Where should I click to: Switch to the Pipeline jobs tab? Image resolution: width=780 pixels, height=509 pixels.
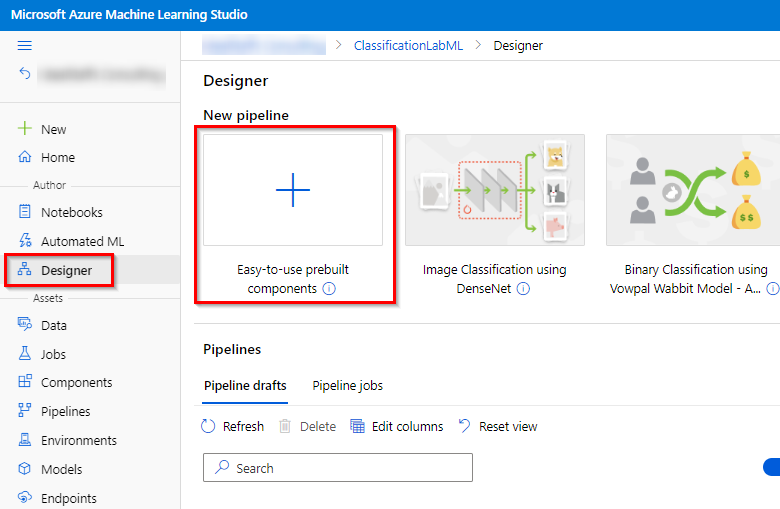pyautogui.click(x=347, y=386)
